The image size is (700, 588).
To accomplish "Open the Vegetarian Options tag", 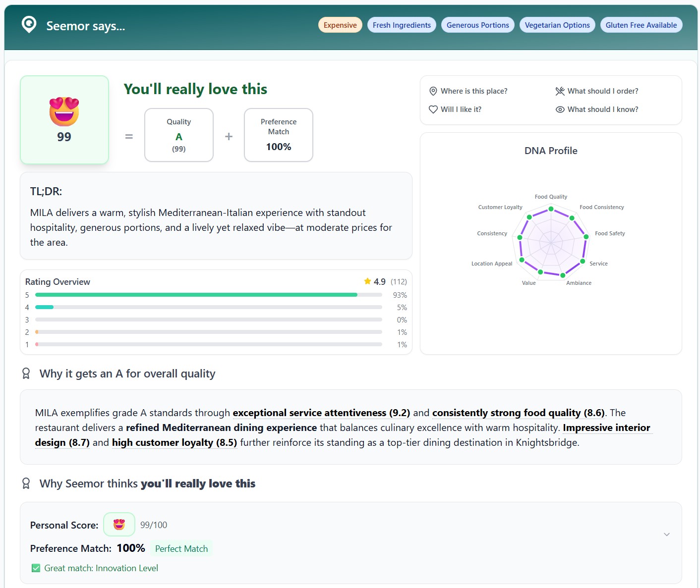I will (557, 25).
